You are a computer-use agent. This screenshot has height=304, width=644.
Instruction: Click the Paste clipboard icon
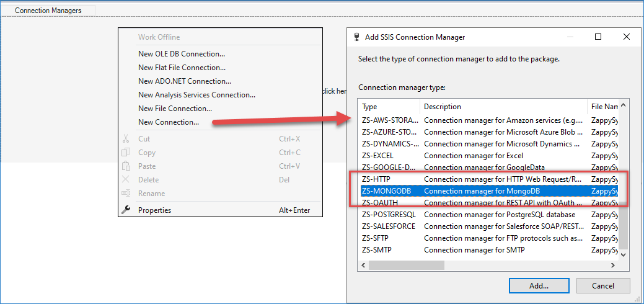click(126, 166)
